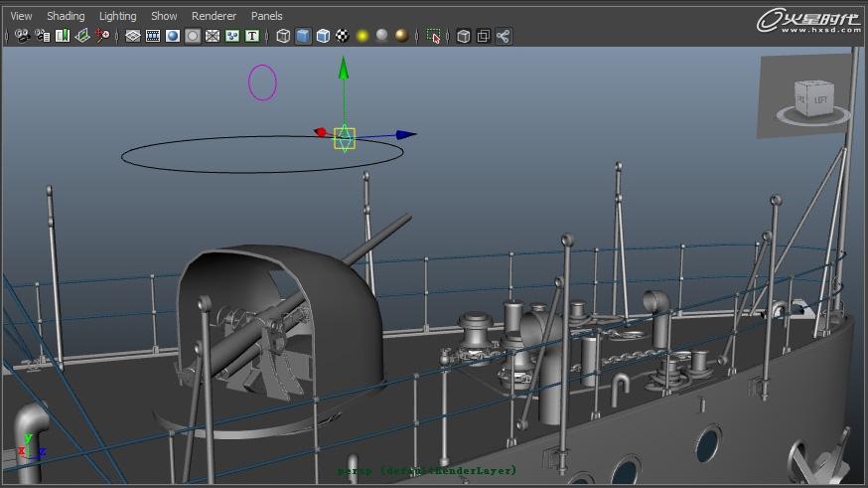Open the Shading menu
This screenshot has width=868, height=488.
pyautogui.click(x=66, y=16)
